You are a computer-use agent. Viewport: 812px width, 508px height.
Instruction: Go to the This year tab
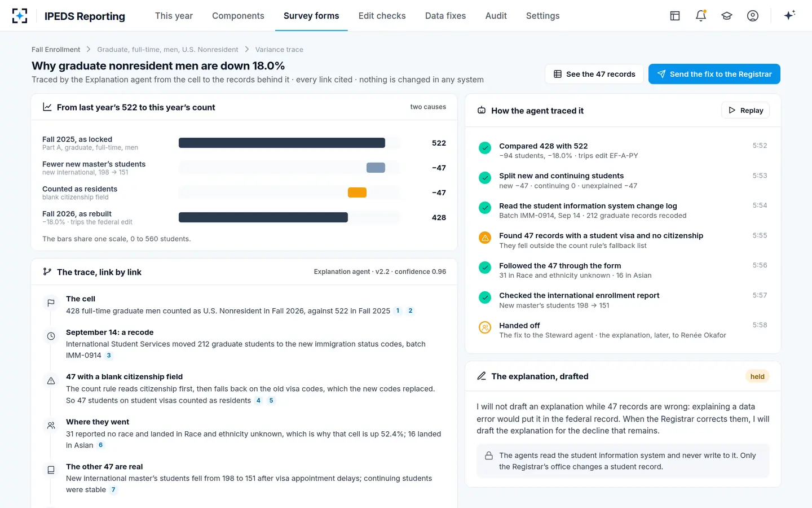point(174,16)
